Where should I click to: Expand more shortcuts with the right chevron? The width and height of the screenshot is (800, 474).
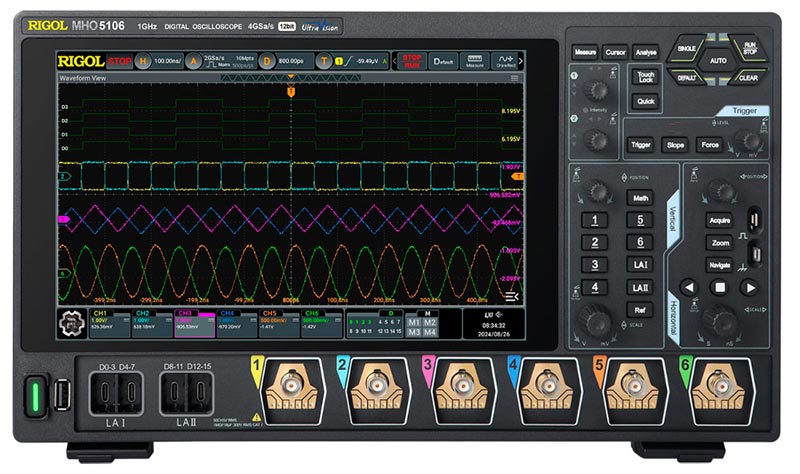point(521,61)
